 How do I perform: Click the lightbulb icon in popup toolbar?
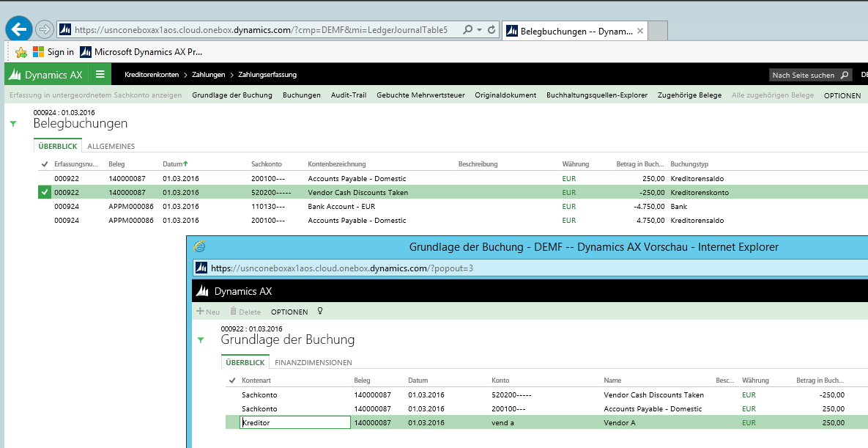(x=319, y=311)
